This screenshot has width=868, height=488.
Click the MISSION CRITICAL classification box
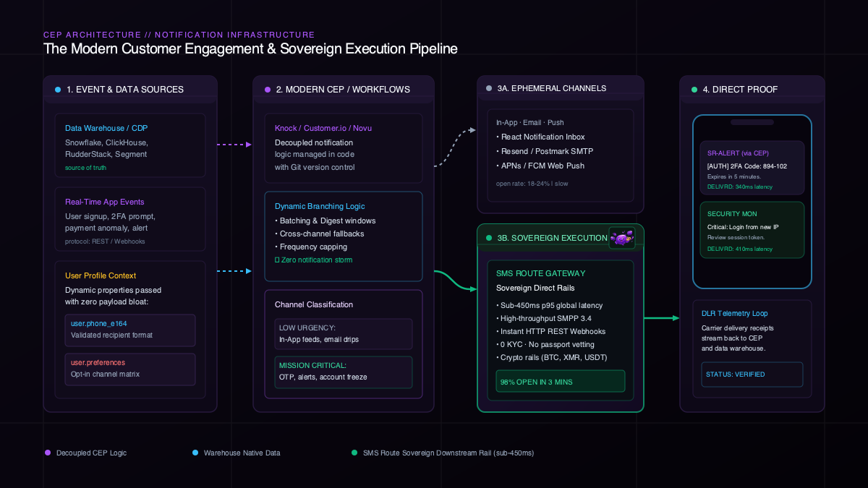tap(344, 372)
